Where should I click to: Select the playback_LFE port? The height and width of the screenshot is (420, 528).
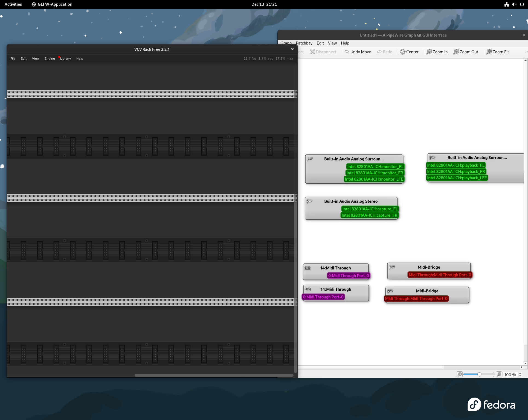coord(457,178)
